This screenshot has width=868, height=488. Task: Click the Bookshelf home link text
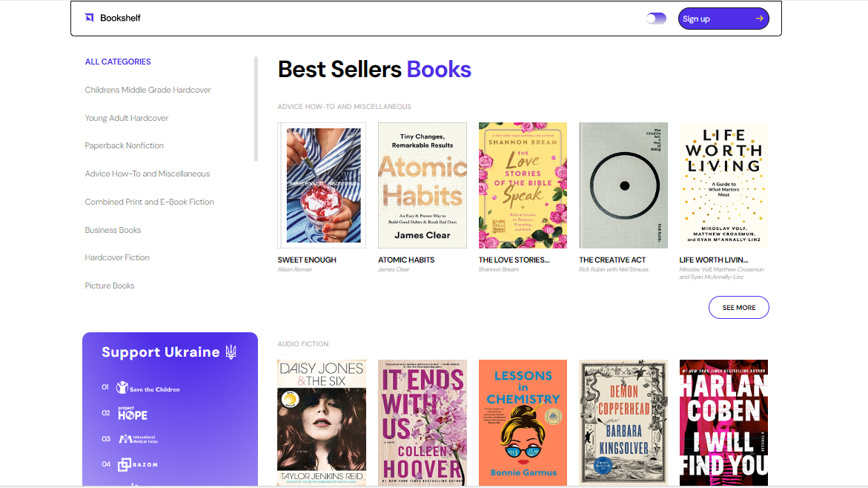point(120,18)
